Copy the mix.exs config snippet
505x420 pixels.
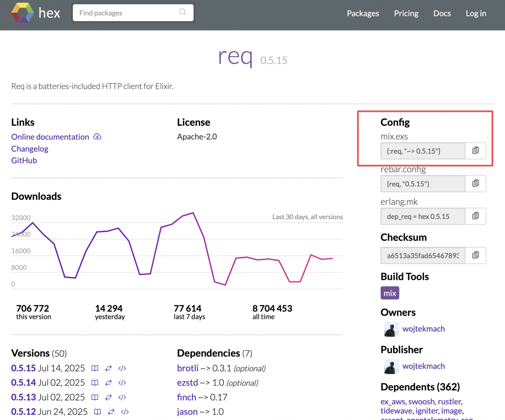click(475, 151)
